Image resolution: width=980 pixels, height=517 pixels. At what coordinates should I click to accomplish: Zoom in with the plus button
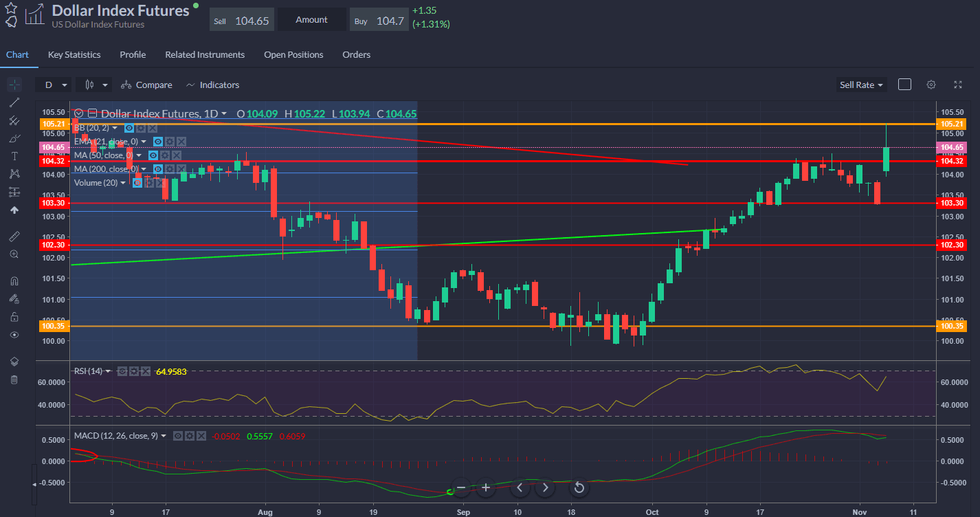click(x=486, y=487)
